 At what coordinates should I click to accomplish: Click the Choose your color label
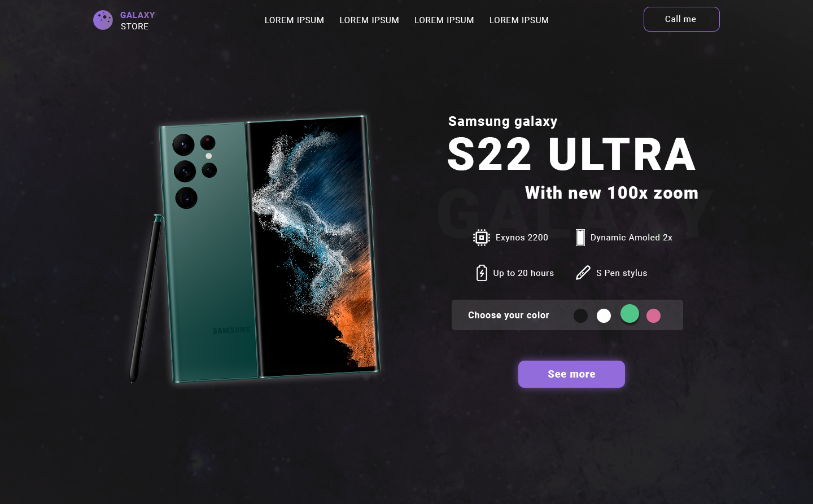pos(509,315)
